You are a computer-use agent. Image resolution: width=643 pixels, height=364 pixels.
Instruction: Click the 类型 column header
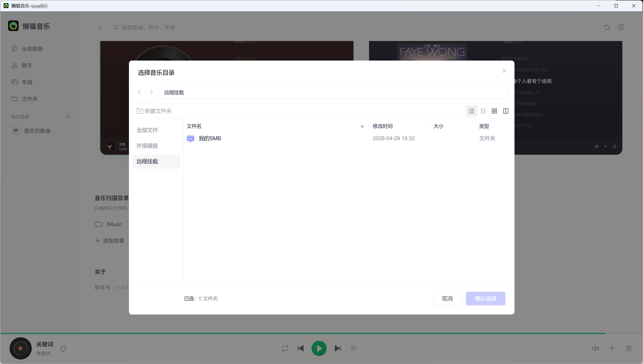[484, 126]
